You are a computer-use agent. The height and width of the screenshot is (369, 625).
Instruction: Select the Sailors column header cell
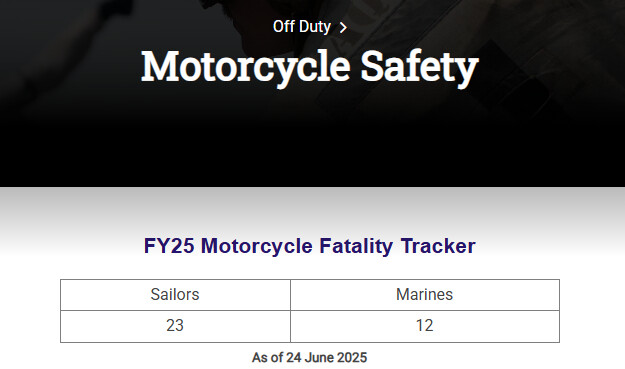[x=175, y=295]
